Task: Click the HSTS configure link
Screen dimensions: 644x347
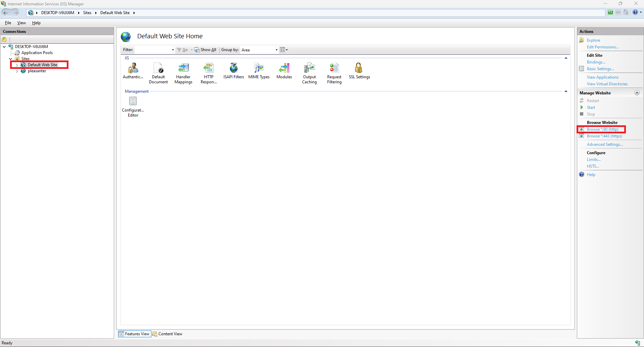Action: point(593,166)
